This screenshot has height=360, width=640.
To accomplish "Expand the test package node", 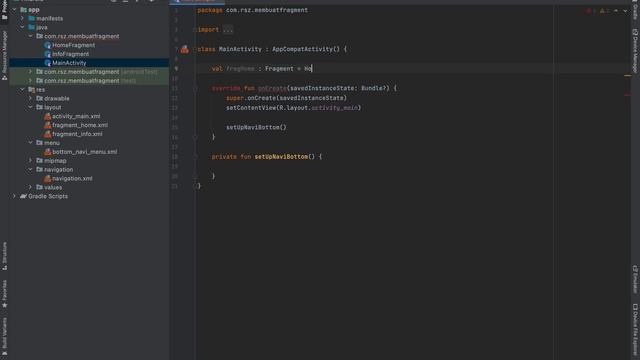I will [x=31, y=80].
